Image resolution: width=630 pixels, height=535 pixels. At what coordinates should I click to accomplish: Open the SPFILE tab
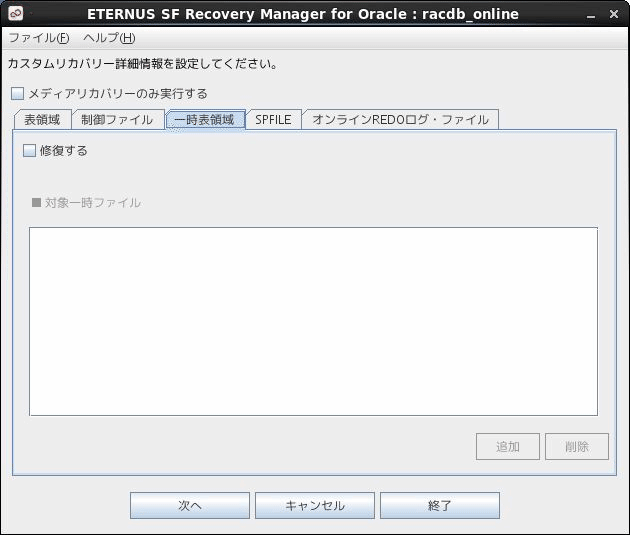point(273,120)
